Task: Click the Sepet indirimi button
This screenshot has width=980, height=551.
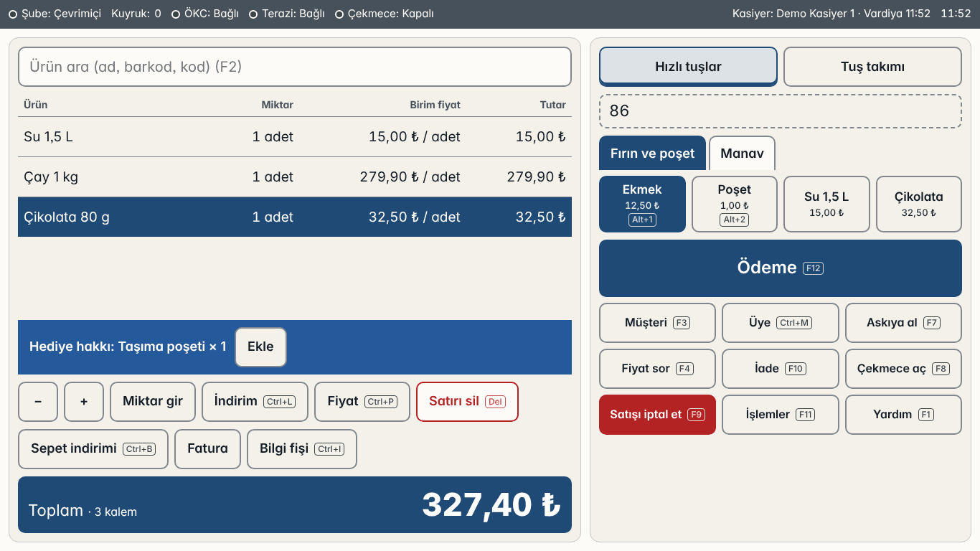Action: pos(93,449)
